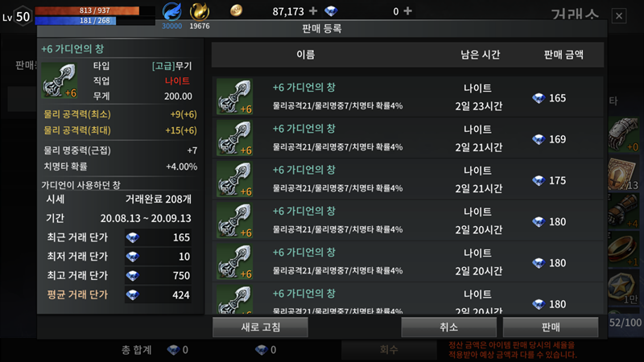Select the ring +1 item in inventory
The height and width of the screenshot is (362, 644).
tap(623, 250)
